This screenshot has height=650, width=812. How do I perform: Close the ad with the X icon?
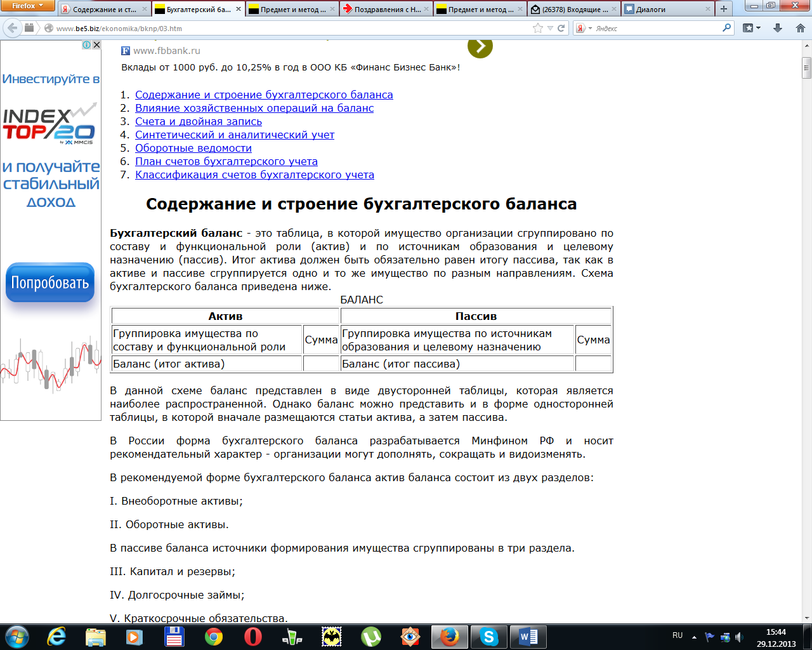96,45
